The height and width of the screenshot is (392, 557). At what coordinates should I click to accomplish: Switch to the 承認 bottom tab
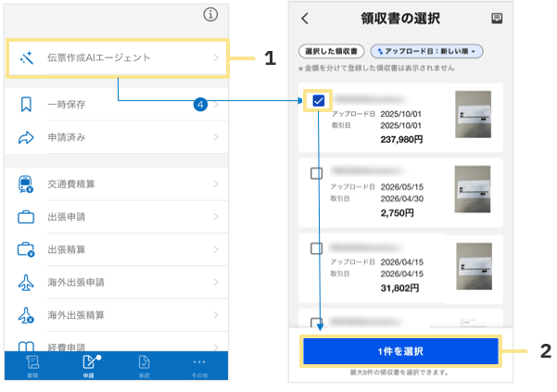[144, 366]
